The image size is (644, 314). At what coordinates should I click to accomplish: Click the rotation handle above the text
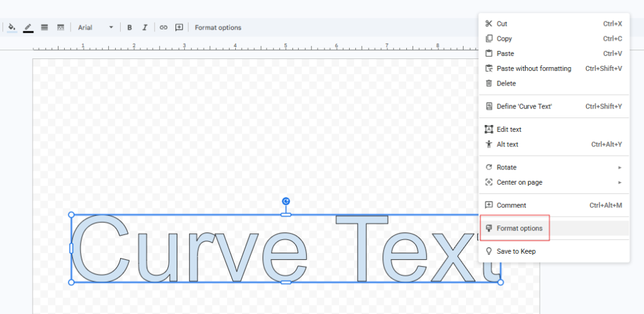click(x=286, y=201)
